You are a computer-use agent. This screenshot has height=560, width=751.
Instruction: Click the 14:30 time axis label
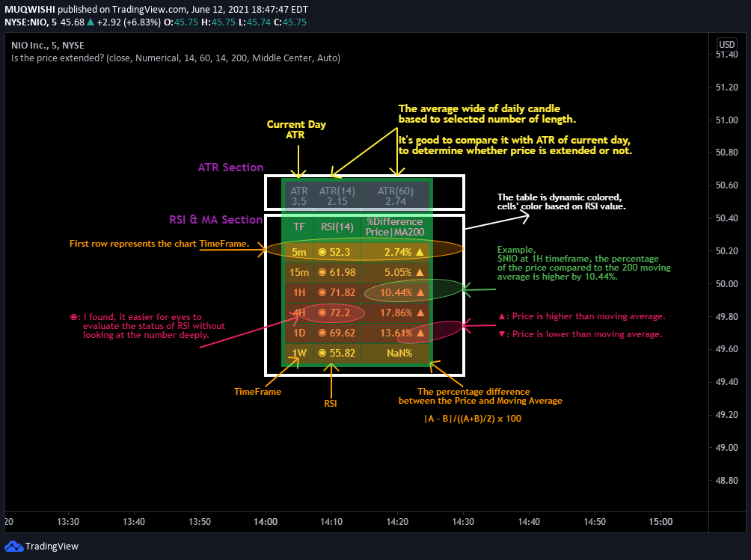463,522
